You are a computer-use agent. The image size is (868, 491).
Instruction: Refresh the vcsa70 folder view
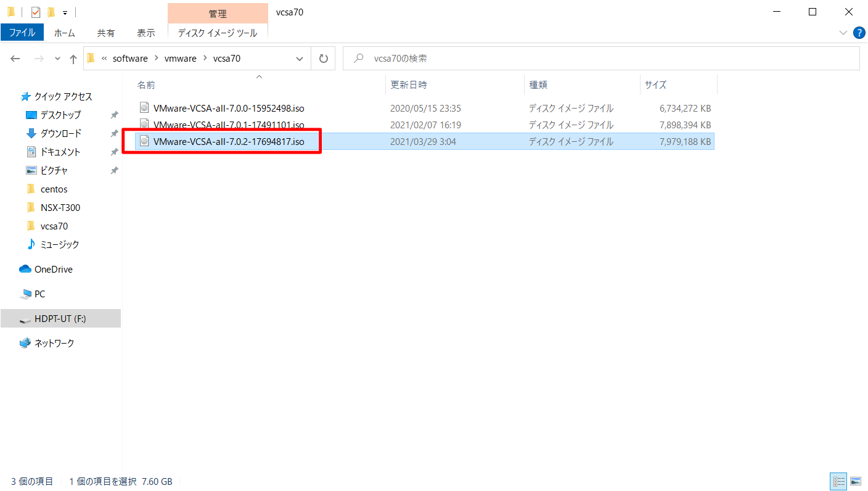click(x=323, y=59)
